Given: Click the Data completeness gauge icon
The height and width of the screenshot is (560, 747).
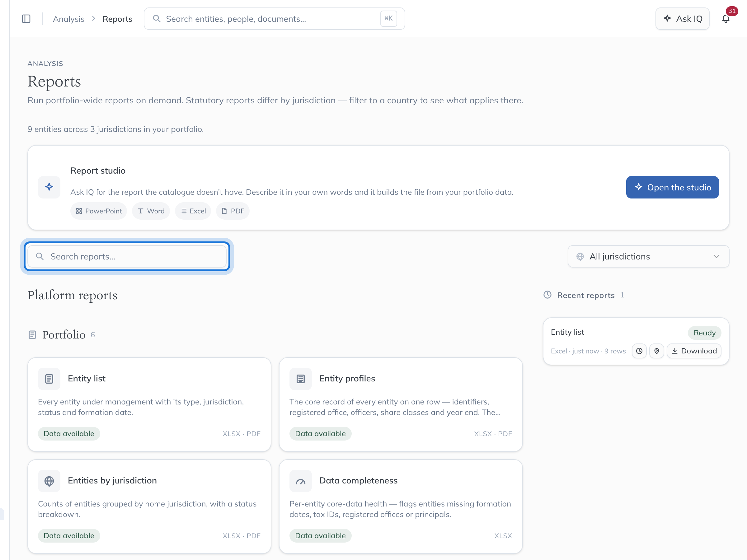Looking at the screenshot, I should [300, 481].
